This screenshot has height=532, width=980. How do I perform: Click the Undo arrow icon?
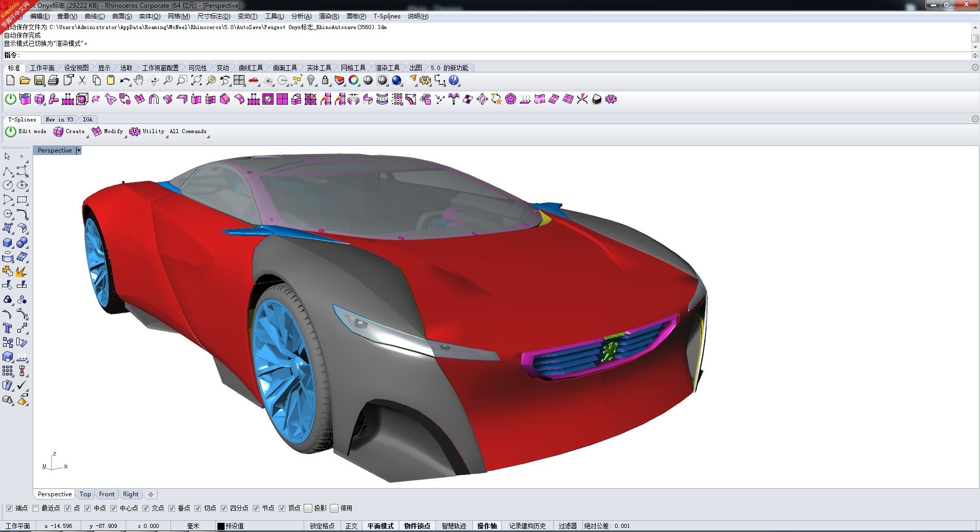(x=125, y=81)
